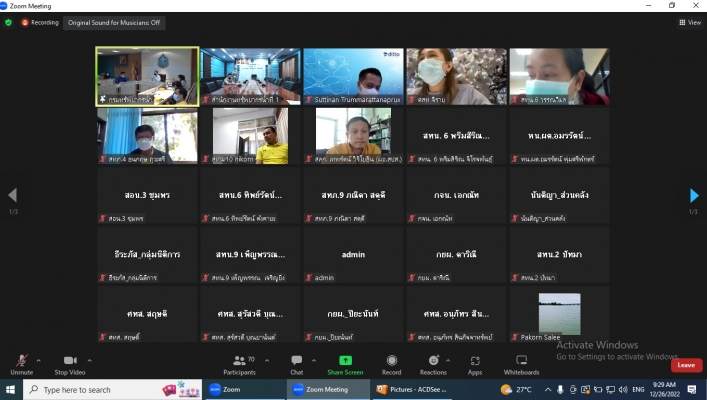Select Pakorn Salee participant tile

point(559,313)
